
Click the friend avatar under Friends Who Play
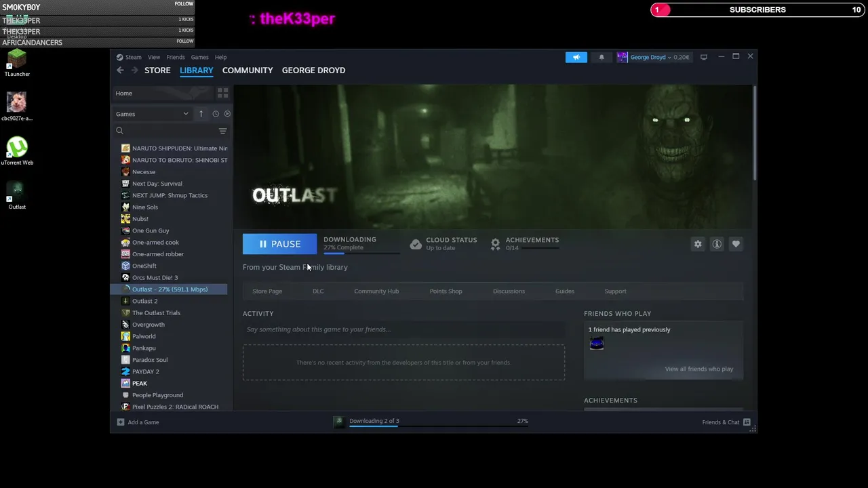click(597, 344)
